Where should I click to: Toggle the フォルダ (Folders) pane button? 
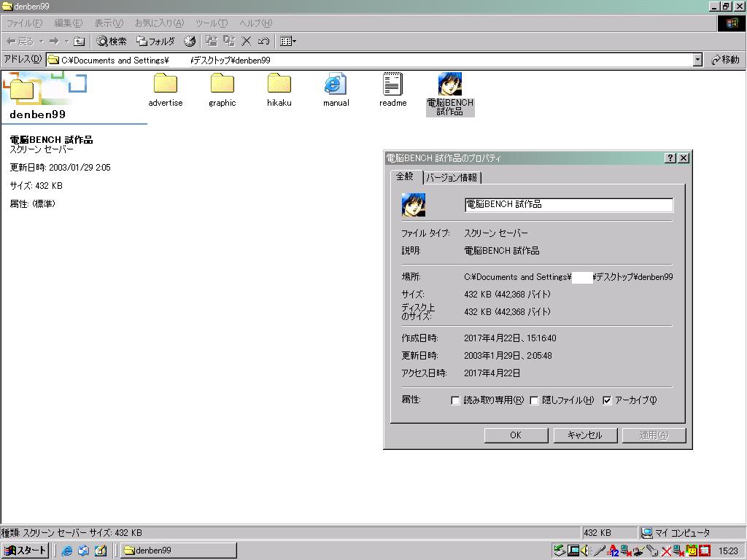point(155,42)
